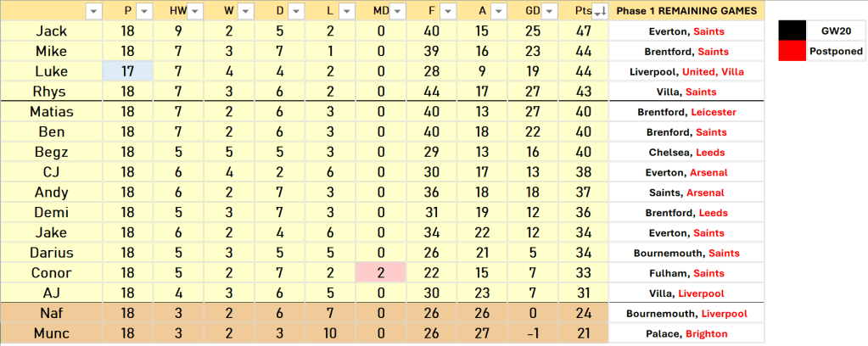The image size is (868, 346).
Task: Open the sorted Pts column filter button
Action: point(600,11)
